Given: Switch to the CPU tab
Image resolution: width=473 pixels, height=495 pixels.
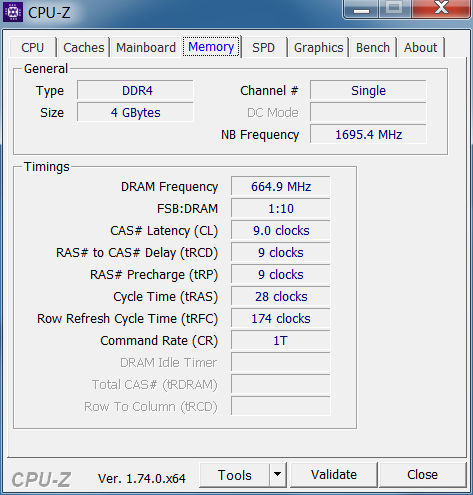Looking at the screenshot, I should (33, 47).
